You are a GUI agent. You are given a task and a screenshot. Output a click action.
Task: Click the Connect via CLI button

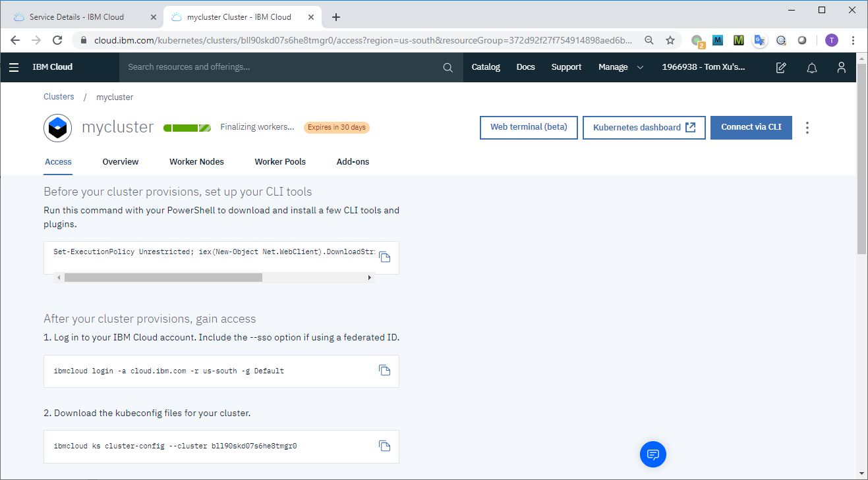751,128
